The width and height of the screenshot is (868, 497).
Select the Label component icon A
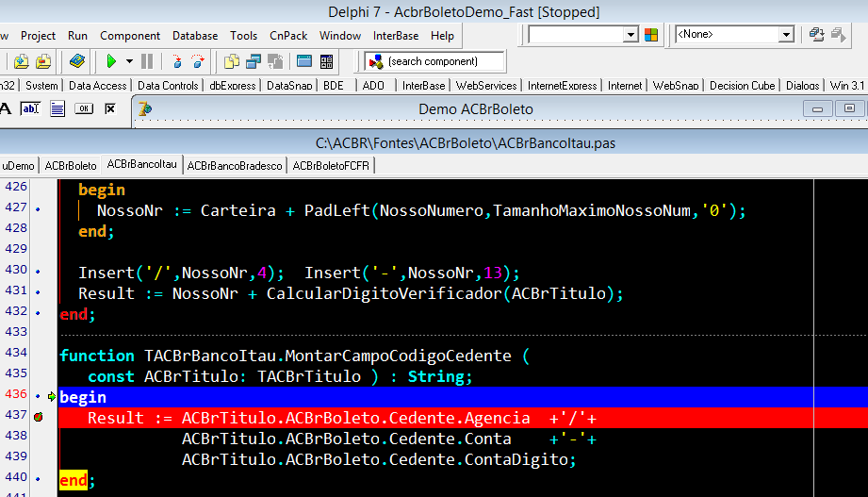click(x=6, y=108)
